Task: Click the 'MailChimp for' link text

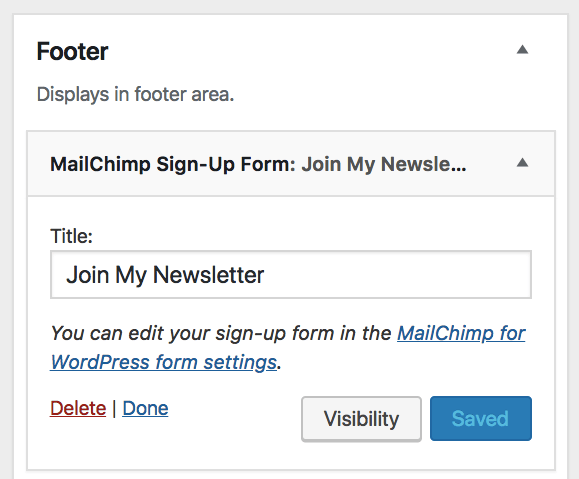Action: 461,333
